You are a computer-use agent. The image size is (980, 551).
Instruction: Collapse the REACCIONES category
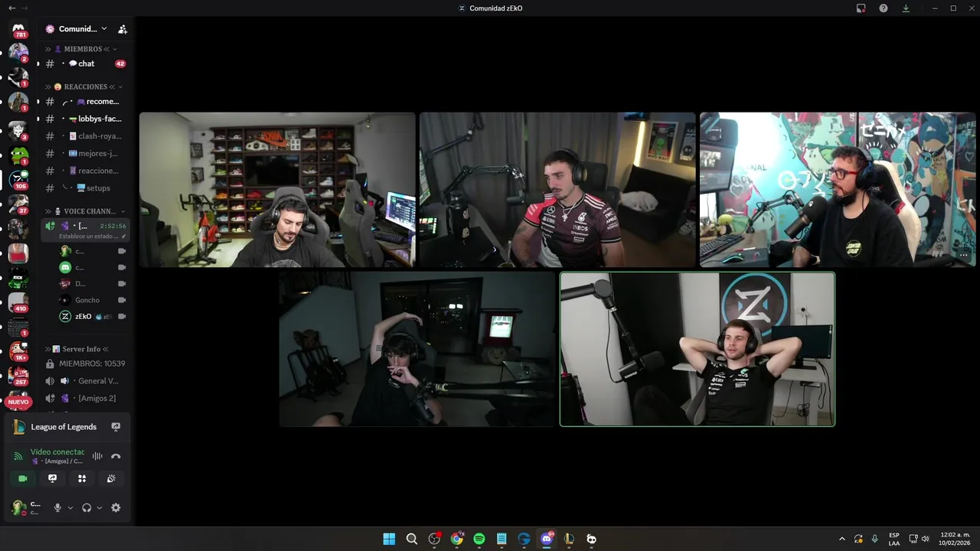click(x=86, y=86)
